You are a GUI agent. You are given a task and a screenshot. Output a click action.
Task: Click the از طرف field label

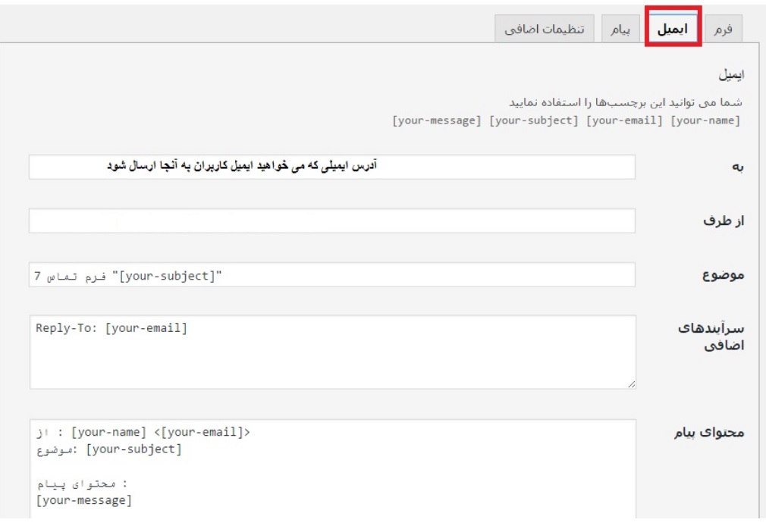(723, 222)
